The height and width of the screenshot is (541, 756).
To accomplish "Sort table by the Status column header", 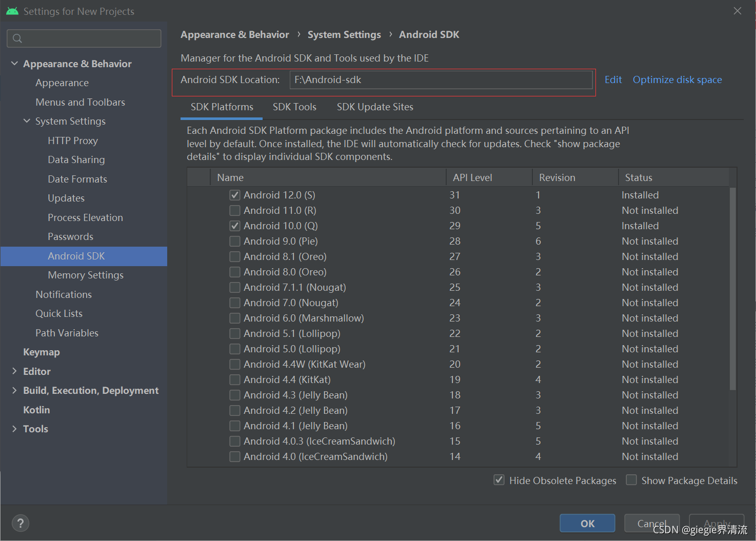I will (673, 177).
